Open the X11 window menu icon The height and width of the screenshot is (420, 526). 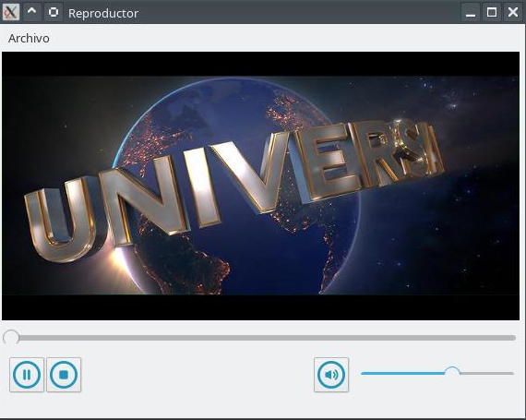click(11, 12)
